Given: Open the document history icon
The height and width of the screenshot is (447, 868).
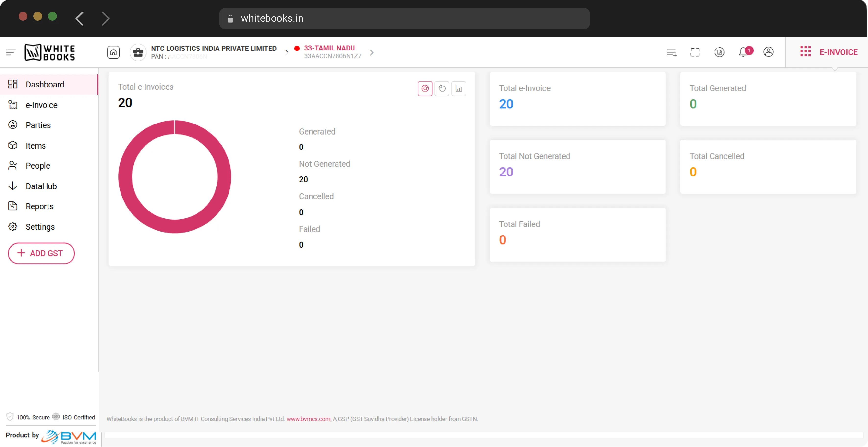Looking at the screenshot, I should tap(719, 52).
